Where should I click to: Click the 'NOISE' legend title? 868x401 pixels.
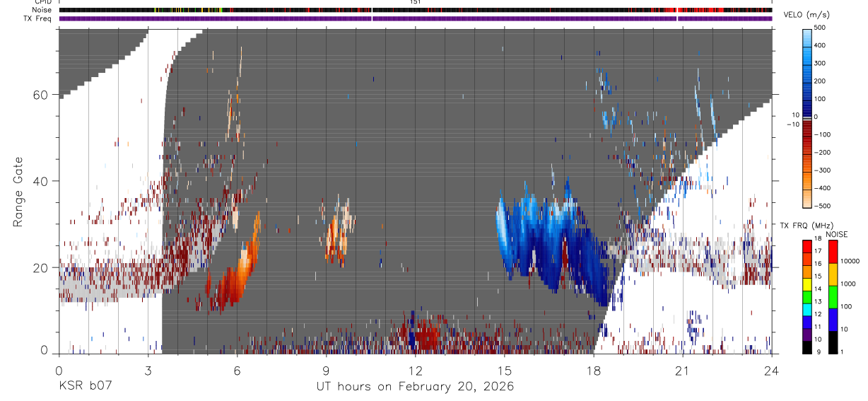[x=836, y=234]
